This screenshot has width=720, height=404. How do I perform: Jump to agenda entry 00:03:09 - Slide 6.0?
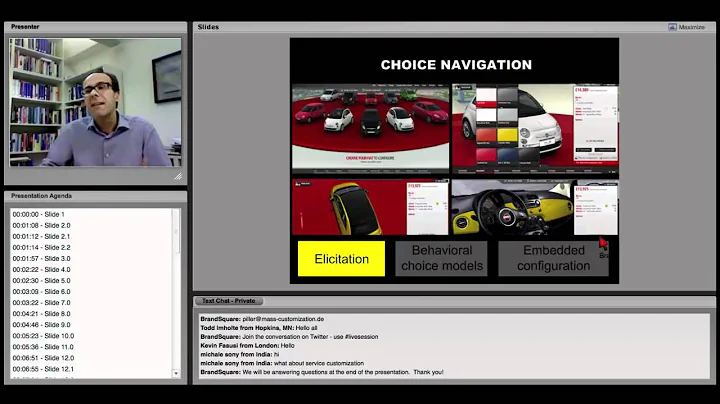tap(41, 292)
